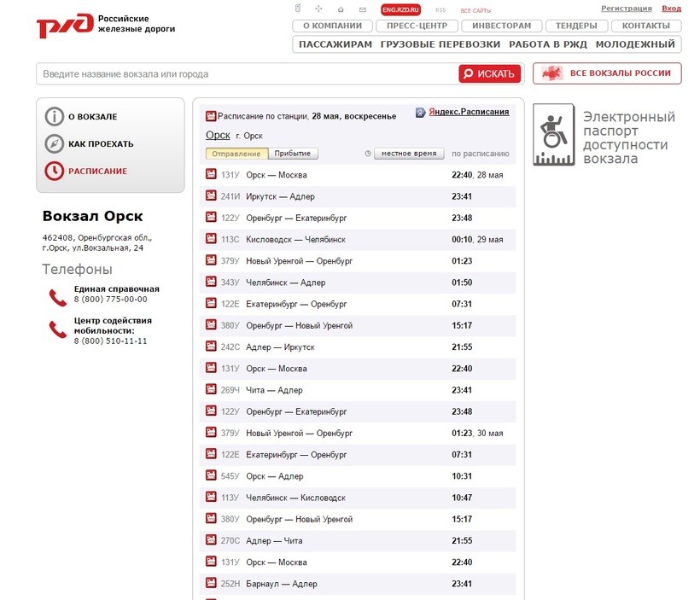Screen dimensions: 700x600
Task: Click the phone icon beside Центр содействия мобильности
Action: pos(57,329)
